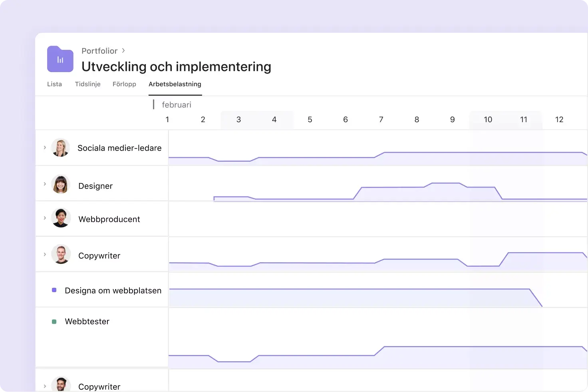The image size is (588, 392).
Task: Switch to the Lista tab
Action: [x=54, y=84]
